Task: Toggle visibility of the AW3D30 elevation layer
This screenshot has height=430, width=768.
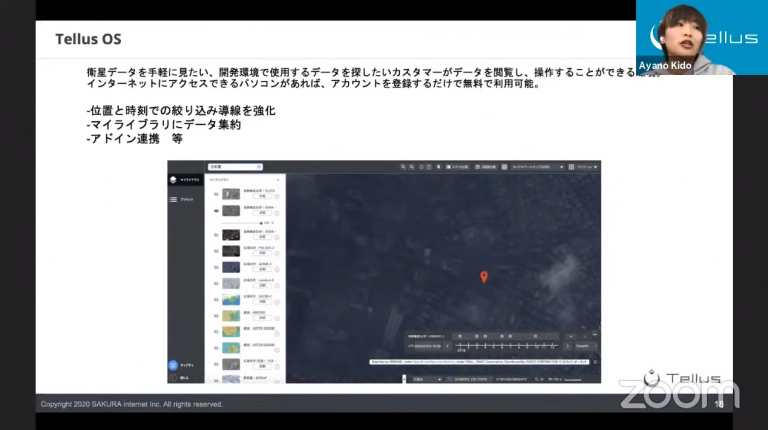Action: click(x=216, y=316)
